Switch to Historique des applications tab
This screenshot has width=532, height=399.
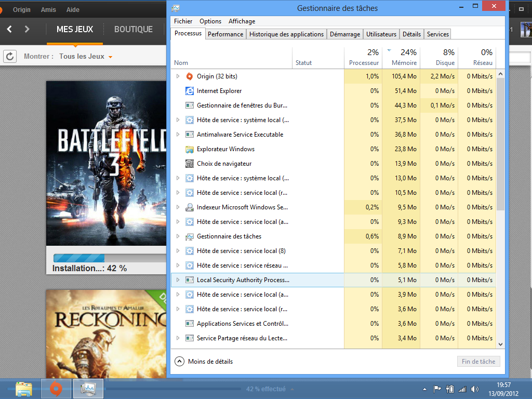[286, 34]
